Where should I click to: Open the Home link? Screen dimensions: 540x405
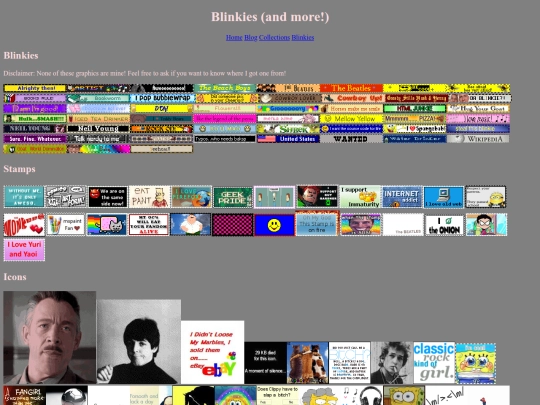pyautogui.click(x=234, y=38)
